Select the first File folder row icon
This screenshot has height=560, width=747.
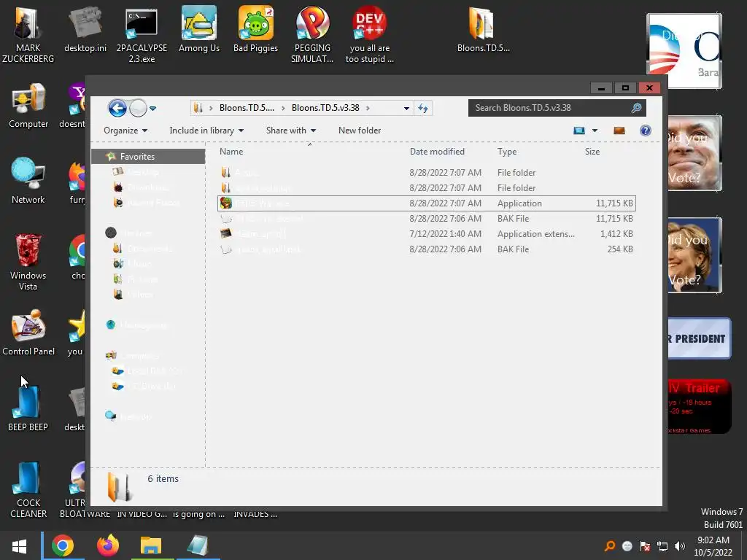(x=226, y=172)
